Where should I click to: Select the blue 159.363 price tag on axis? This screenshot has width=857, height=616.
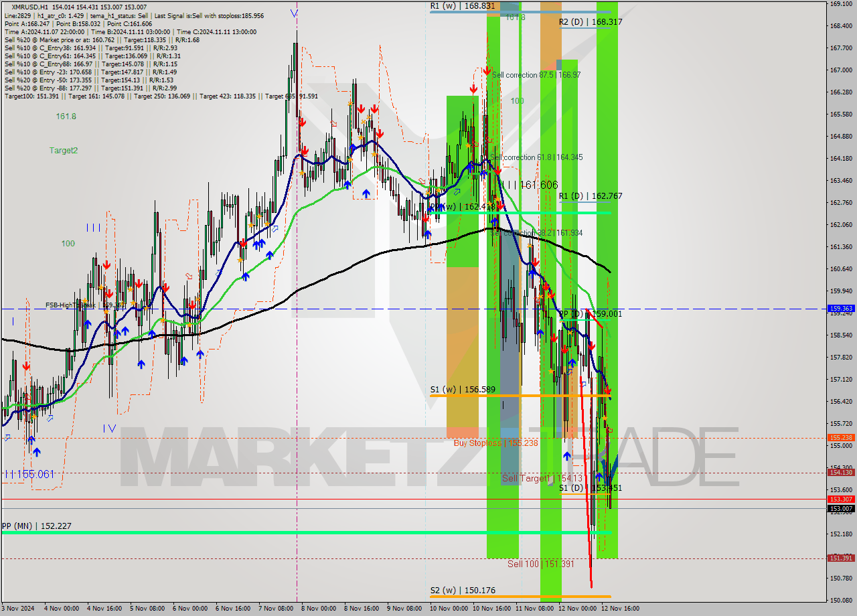[x=841, y=309]
